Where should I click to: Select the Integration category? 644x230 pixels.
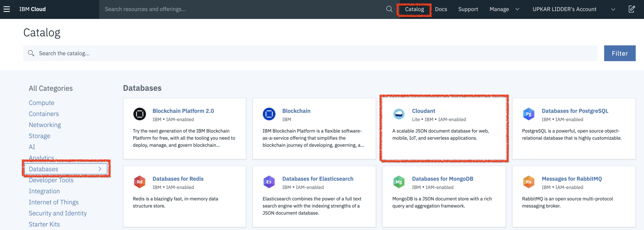pos(44,191)
